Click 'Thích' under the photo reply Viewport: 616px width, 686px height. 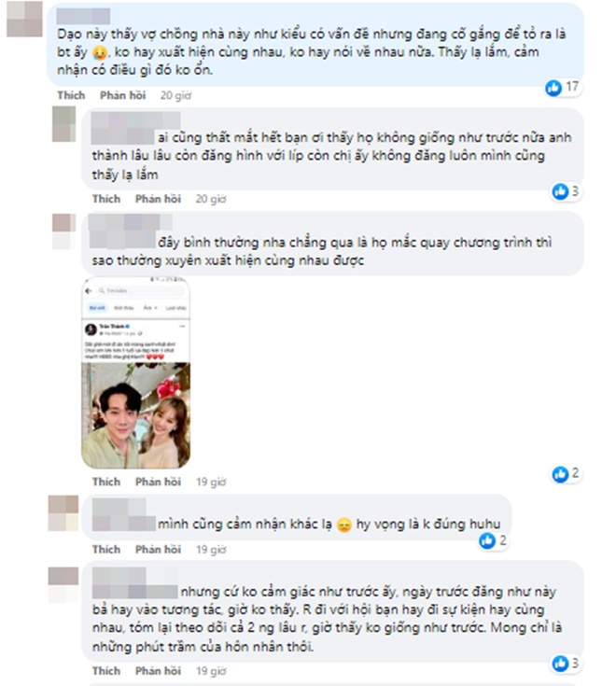click(106, 482)
